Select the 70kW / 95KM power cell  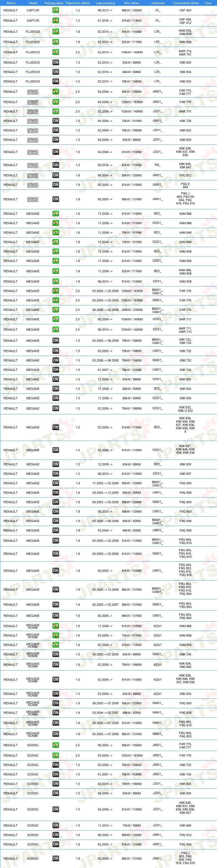[x=132, y=825]
